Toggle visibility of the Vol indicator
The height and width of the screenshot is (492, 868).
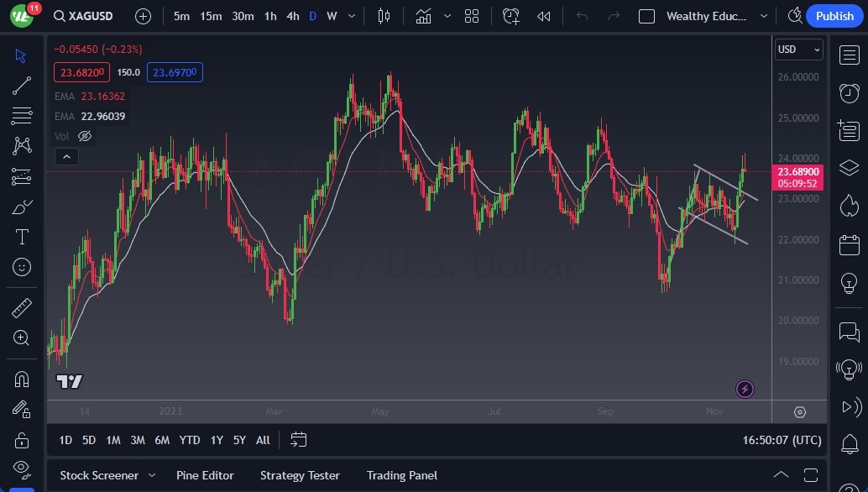tap(85, 136)
